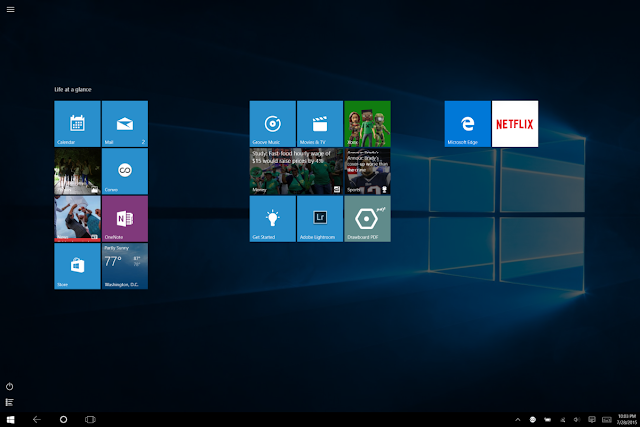The width and height of the screenshot is (640, 427).
Task: Show hidden system tray icons chevron
Action: click(x=518, y=419)
